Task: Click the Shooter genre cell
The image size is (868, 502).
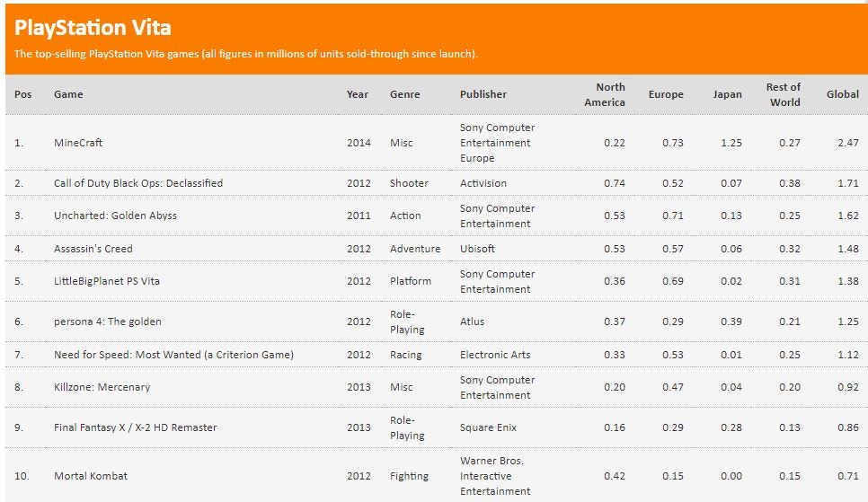Action: (x=409, y=183)
